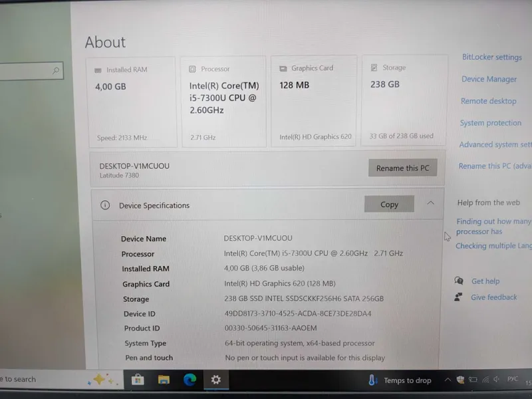
Task: Click the Get help link
Action: click(x=485, y=281)
